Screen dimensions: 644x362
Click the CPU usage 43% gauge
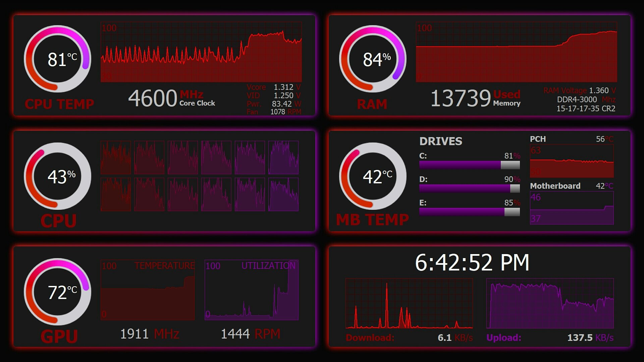57,176
